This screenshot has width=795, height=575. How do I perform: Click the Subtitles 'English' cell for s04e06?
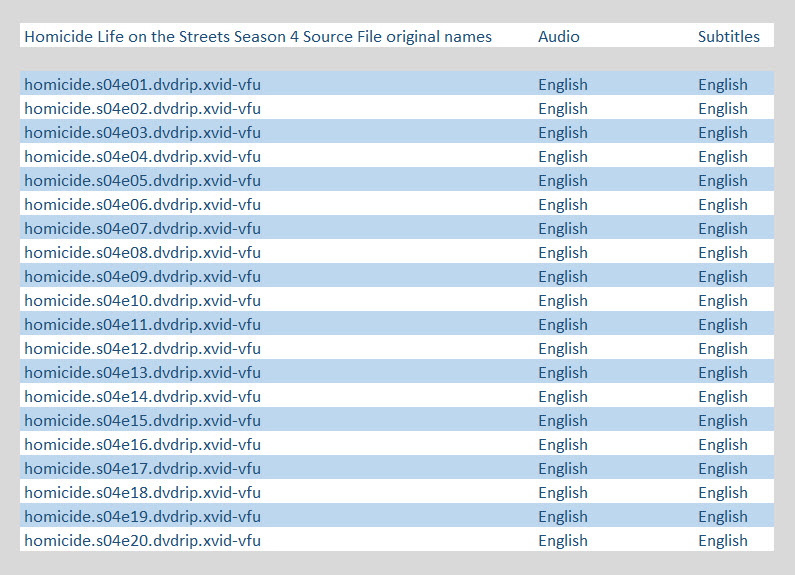tap(722, 204)
